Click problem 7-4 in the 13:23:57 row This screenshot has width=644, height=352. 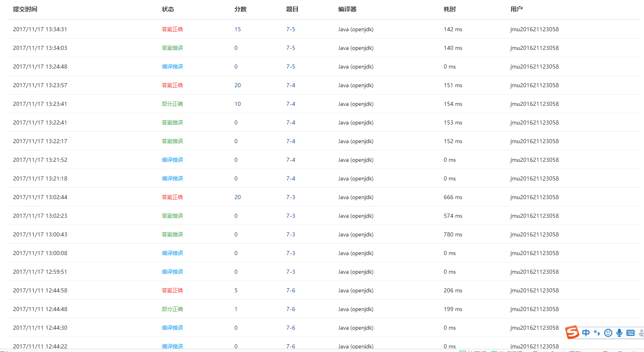coord(291,85)
